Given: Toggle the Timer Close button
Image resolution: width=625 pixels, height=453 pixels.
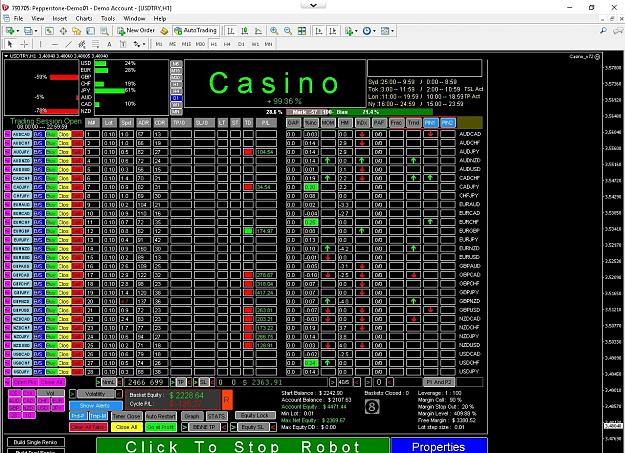Looking at the screenshot, I should tap(126, 416).
